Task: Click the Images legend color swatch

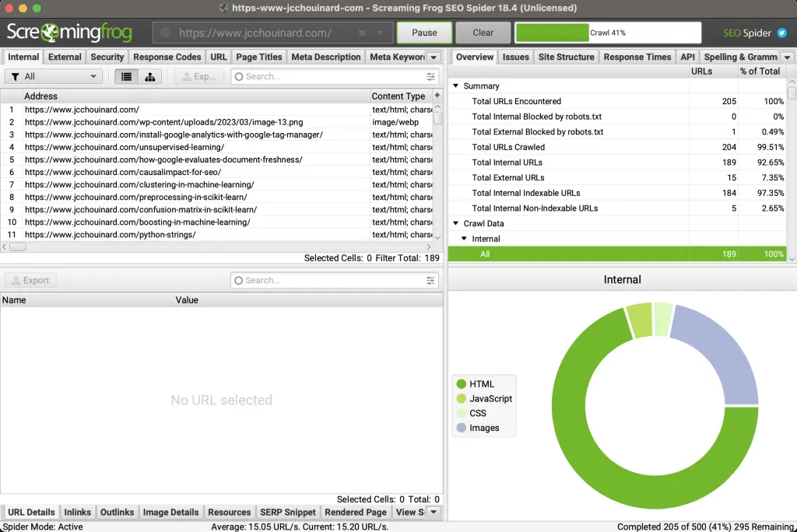Action: click(461, 428)
